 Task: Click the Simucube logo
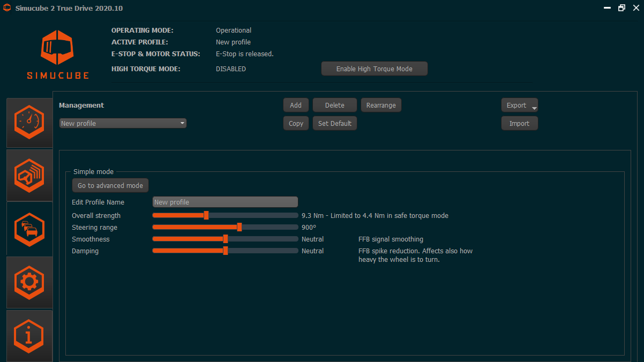57,54
